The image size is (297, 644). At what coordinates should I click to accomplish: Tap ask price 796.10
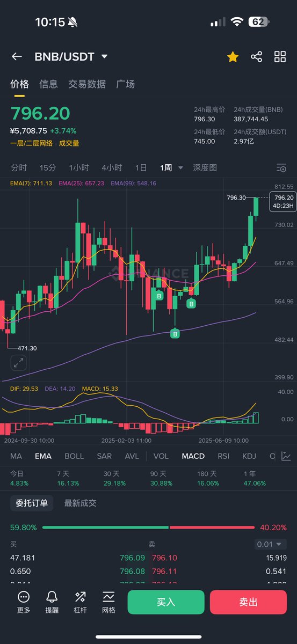coord(164,558)
